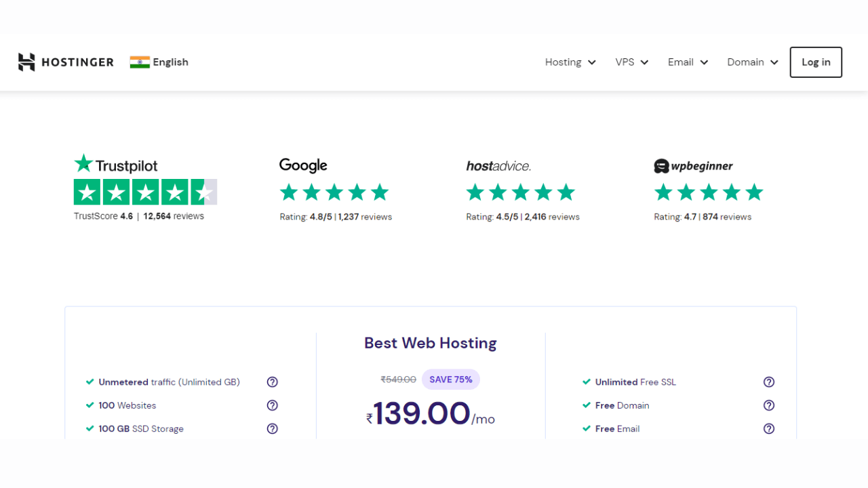Open help icon for 100 Websites
The image size is (868, 488).
(273, 405)
